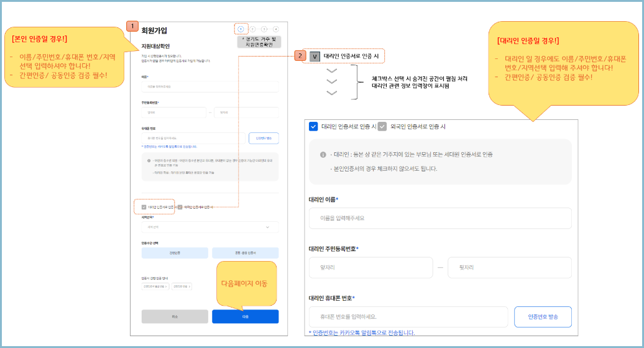Click the small form's 주민등록번호 second-half field

point(246,112)
